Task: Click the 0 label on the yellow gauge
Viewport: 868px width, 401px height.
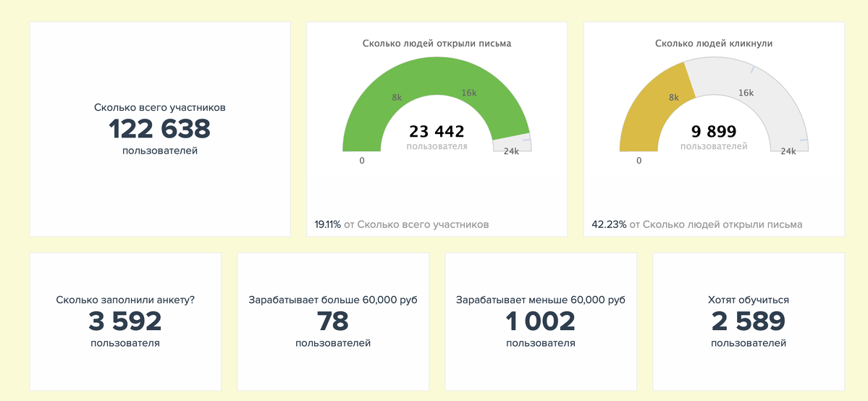Action: point(639,161)
